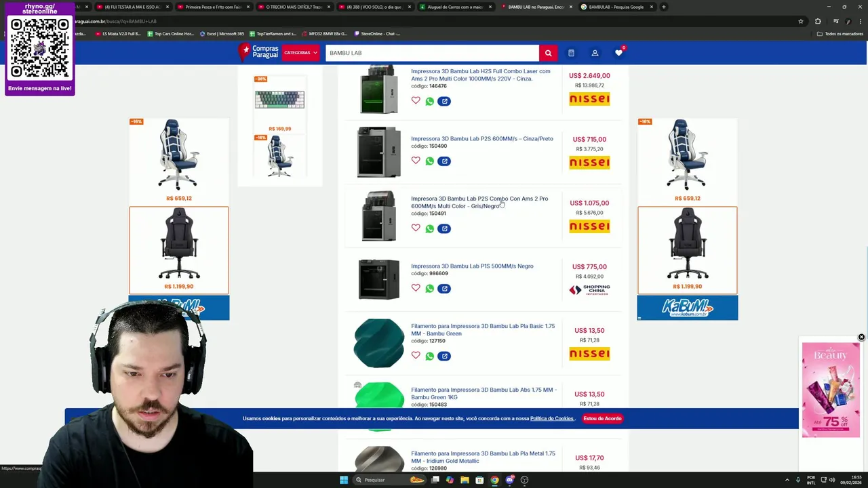Open external link icon for P2S Combo

coord(444,228)
